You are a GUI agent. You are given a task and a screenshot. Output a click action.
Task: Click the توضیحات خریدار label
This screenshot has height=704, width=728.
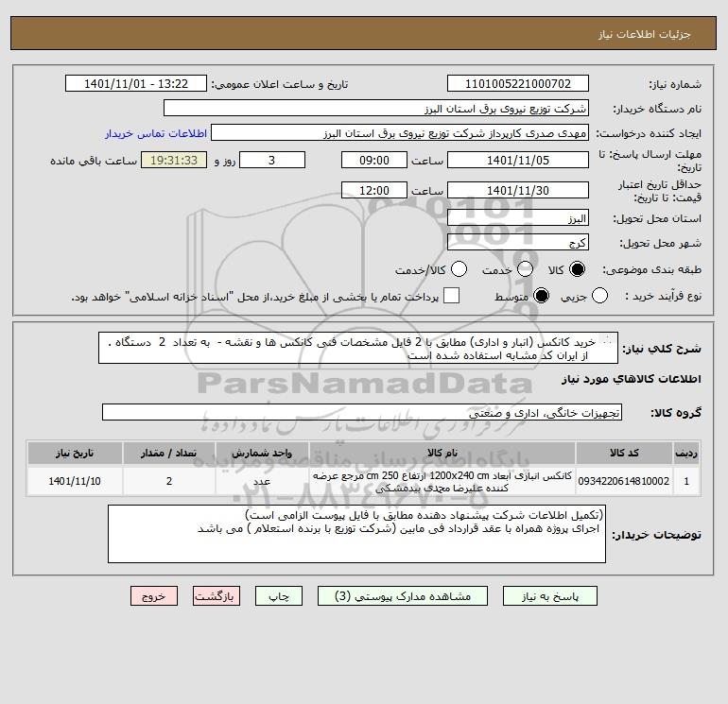(657, 535)
